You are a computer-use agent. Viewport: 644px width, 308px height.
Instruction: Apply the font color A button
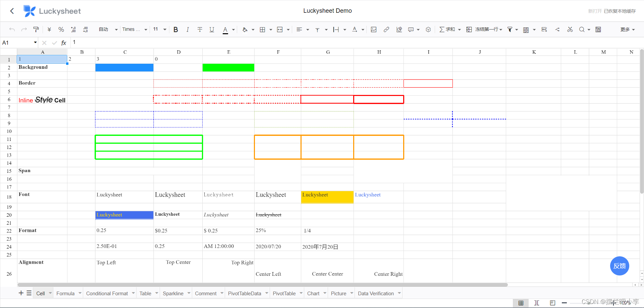(x=225, y=30)
